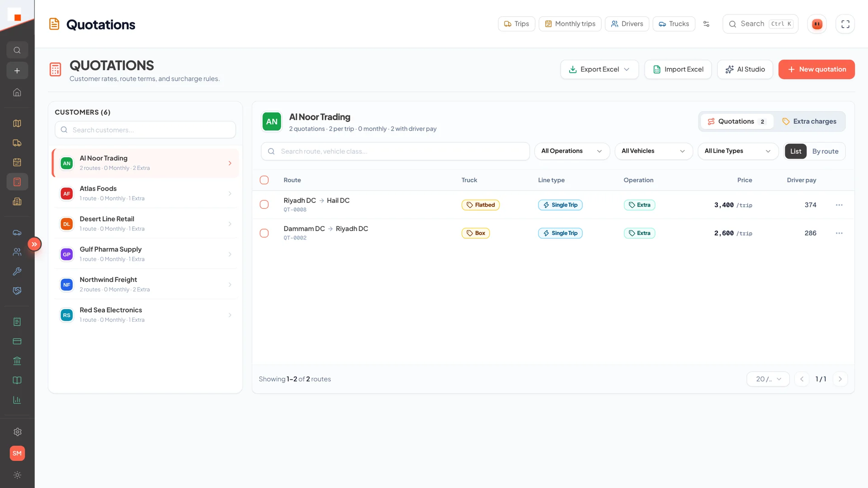The height and width of the screenshot is (488, 868).
Task: Open the open-book icon in the sidebar
Action: (x=17, y=380)
